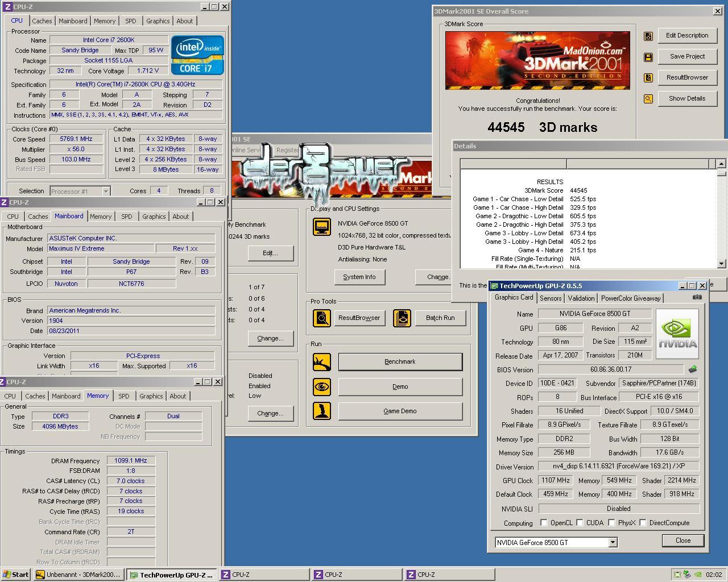Click the 3DMark2001 Second Edition banner image
The image size is (728, 582).
click(537, 60)
